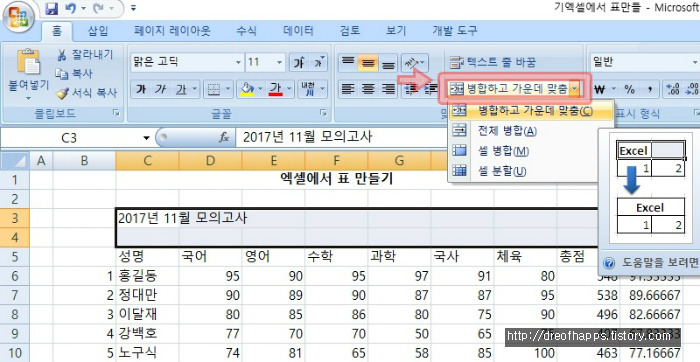Image resolution: width=700 pixels, height=362 pixels.
Task: Click the 병합하고 가운데 맞춤 ribbon button
Action: [509, 89]
